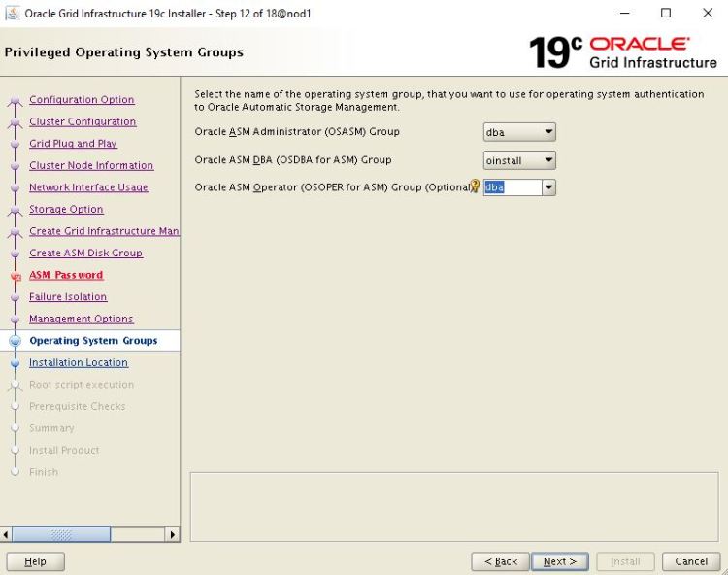Jump to the Create ASM Disk Group step
Image resolution: width=728 pixels, height=575 pixels.
(x=85, y=254)
